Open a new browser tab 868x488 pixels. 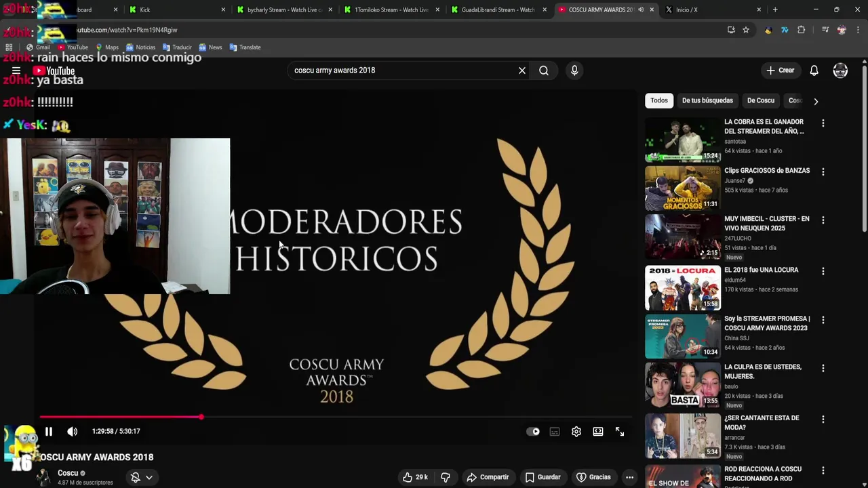click(775, 9)
